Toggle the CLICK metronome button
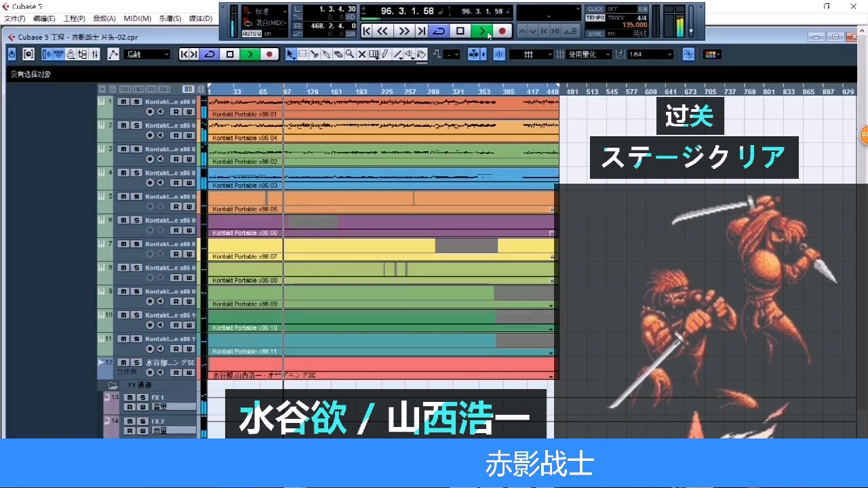 point(595,9)
